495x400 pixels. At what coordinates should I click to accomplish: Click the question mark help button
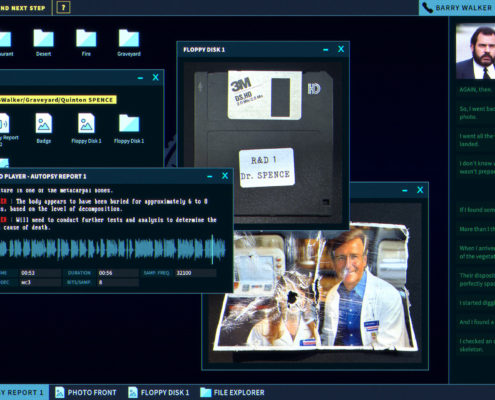tap(63, 7)
